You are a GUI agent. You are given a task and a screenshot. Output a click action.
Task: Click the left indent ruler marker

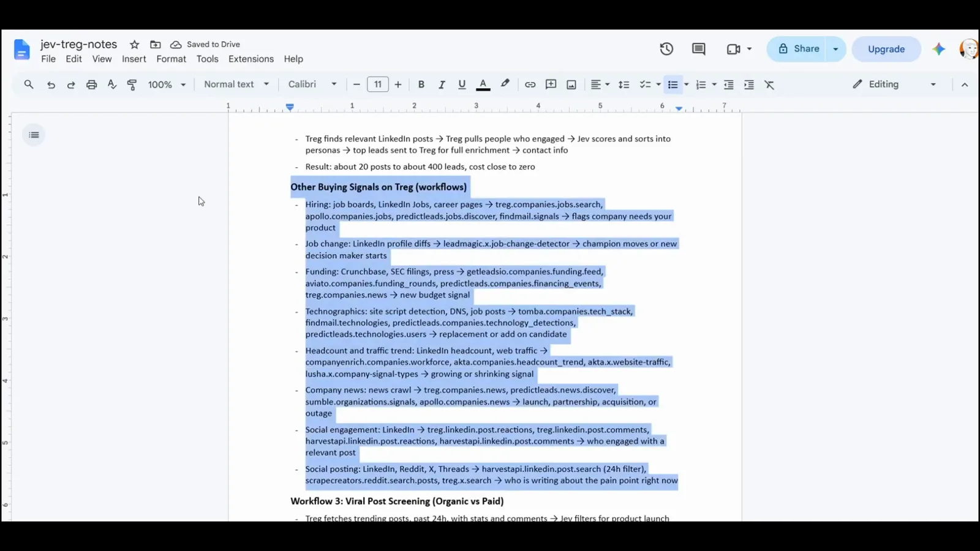coord(290,107)
